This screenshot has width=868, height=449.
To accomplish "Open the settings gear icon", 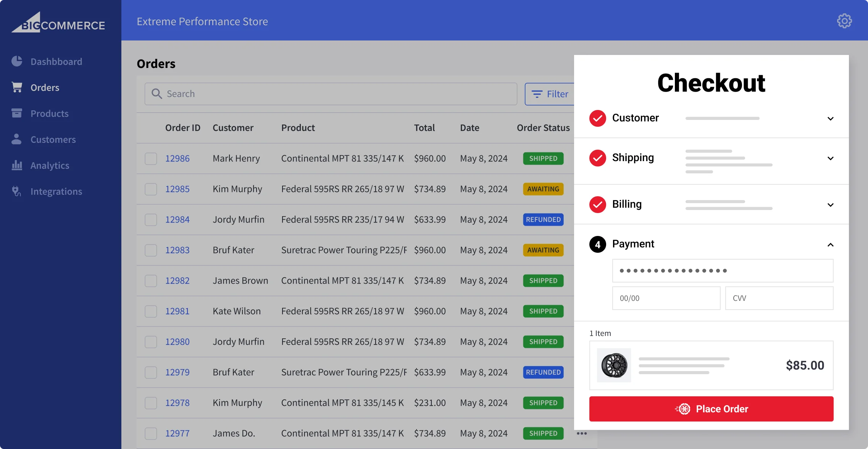I will [844, 21].
